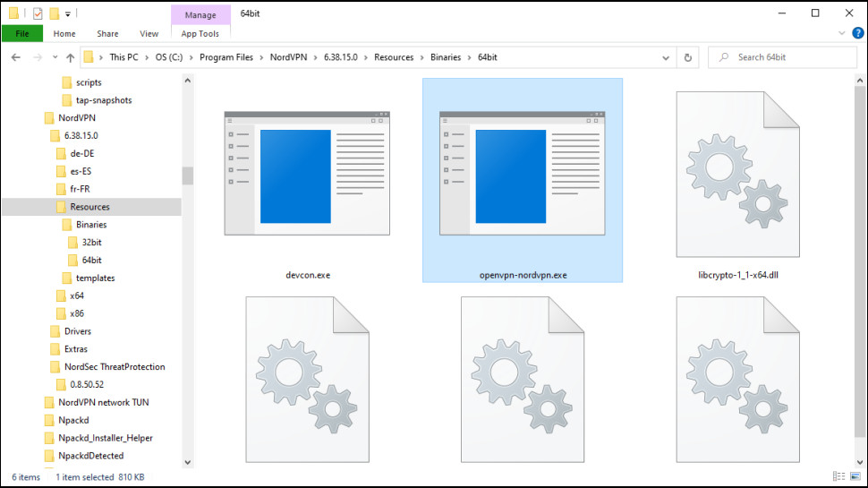Open Customize Quick Access Toolbar dropdown

67,13
